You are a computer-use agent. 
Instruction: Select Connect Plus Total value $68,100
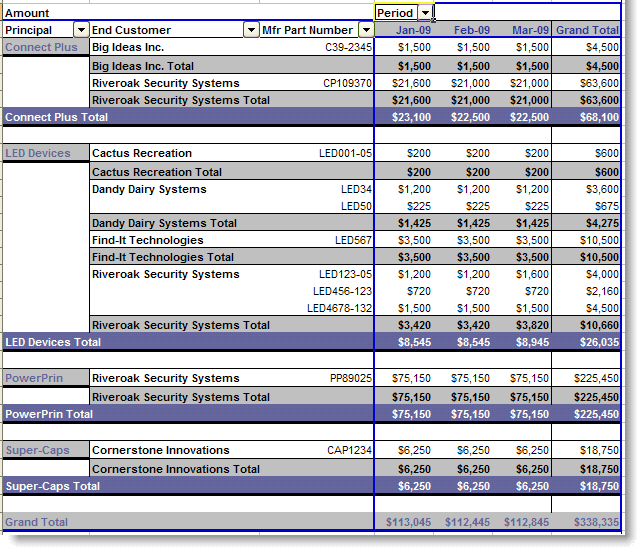click(599, 117)
